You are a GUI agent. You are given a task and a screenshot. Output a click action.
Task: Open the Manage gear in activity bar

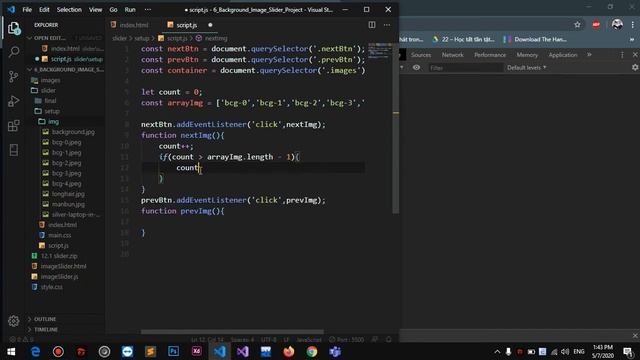coord(13,321)
